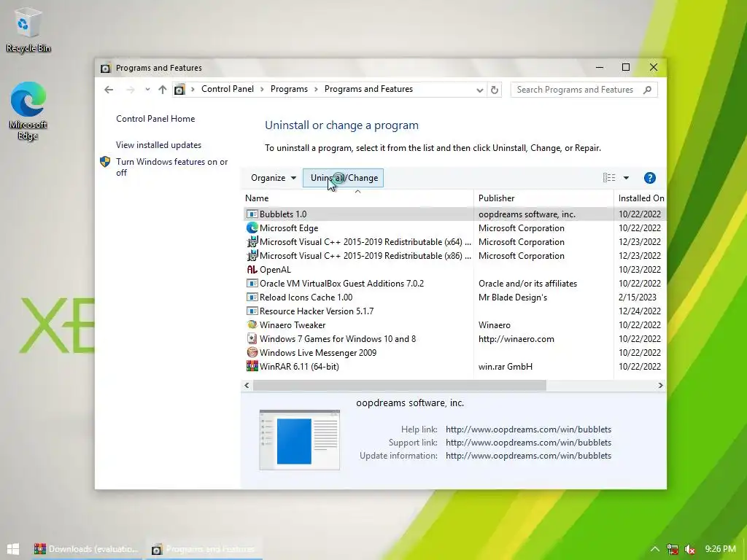The height and width of the screenshot is (560, 747).
Task: Click the scroll left arrow of list
Action: pyautogui.click(x=247, y=385)
